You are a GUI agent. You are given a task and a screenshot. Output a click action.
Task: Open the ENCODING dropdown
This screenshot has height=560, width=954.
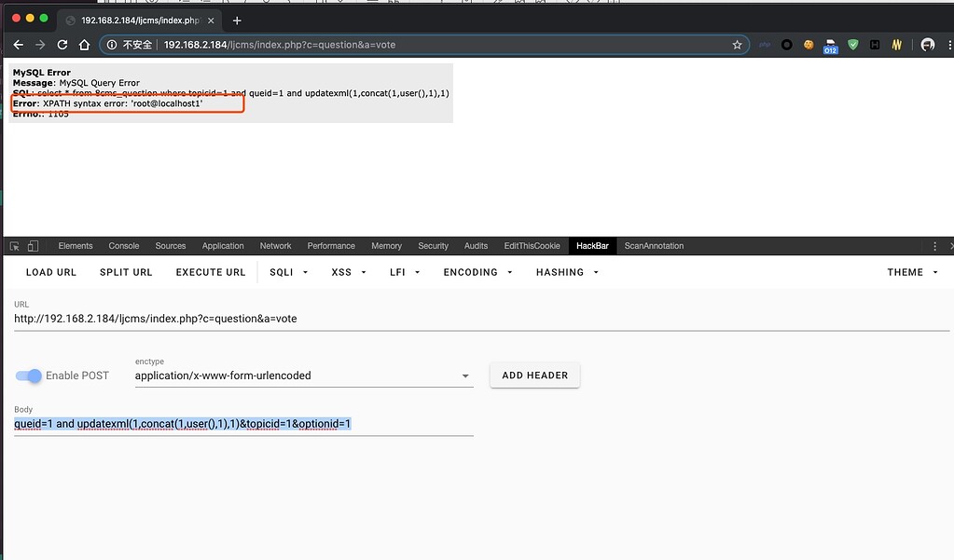pos(477,272)
